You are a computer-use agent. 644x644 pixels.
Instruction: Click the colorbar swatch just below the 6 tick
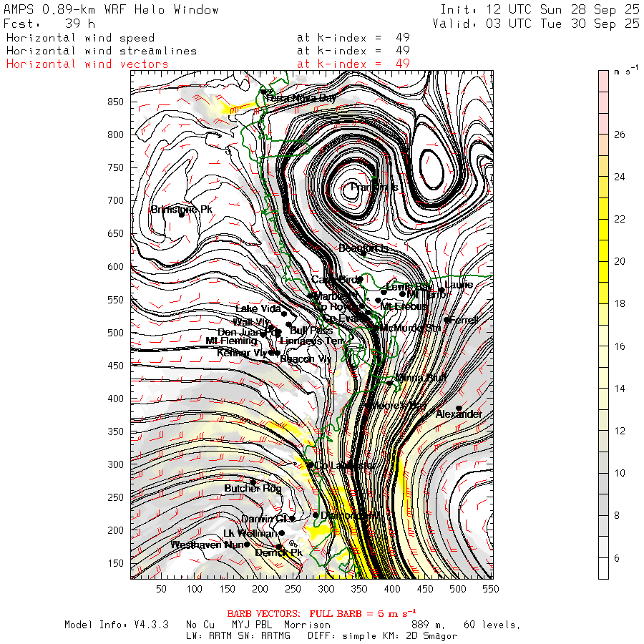coord(603,568)
